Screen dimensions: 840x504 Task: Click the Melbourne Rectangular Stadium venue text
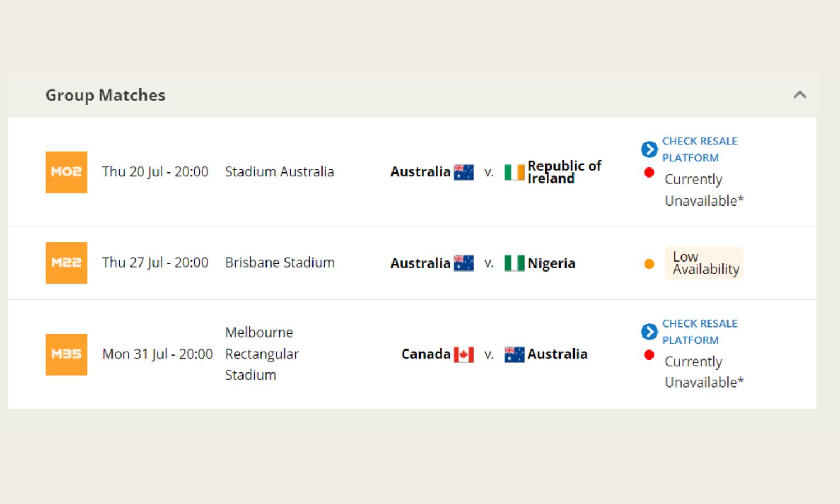click(x=262, y=354)
